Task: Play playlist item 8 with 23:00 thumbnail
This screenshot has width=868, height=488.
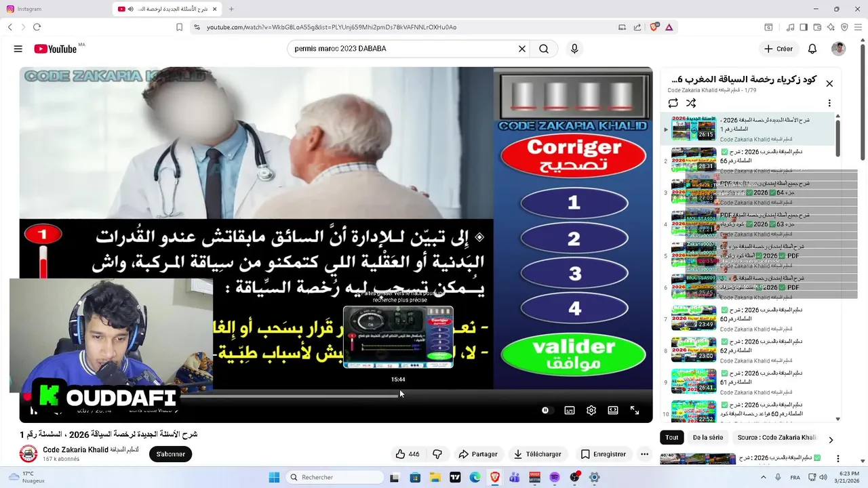Action: point(694,350)
